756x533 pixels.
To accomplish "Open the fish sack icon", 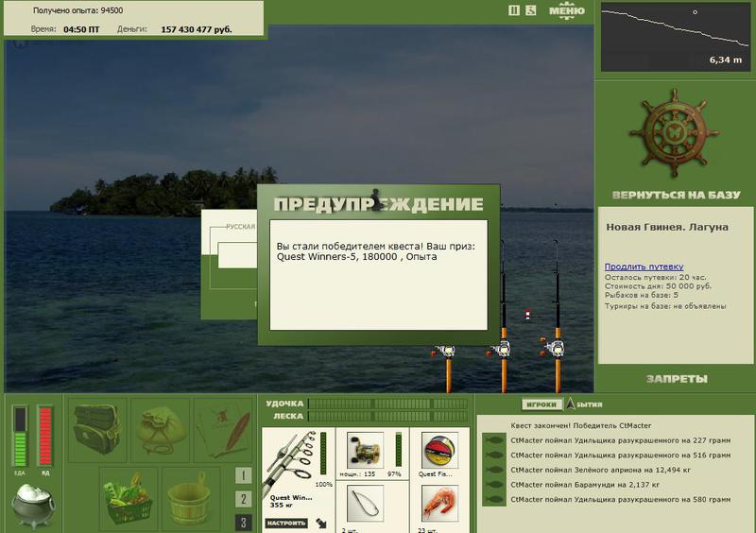I will coord(160,429).
